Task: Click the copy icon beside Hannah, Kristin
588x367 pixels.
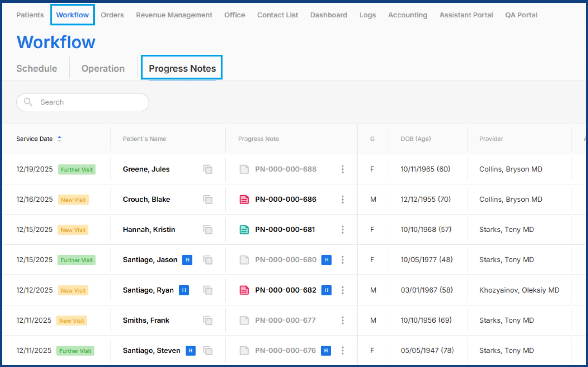Action: [208, 230]
